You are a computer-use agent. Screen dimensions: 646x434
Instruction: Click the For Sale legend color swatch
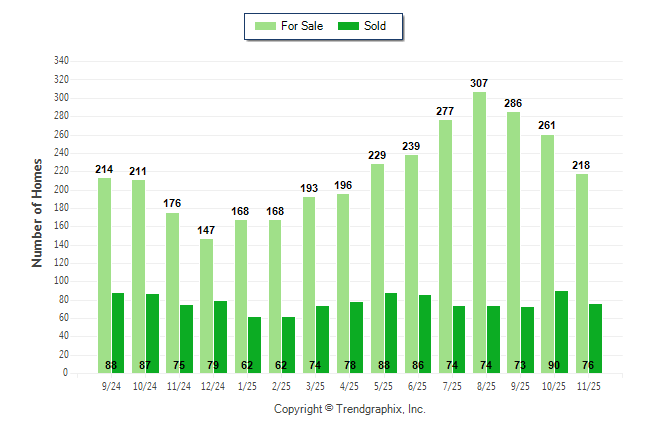pos(268,26)
